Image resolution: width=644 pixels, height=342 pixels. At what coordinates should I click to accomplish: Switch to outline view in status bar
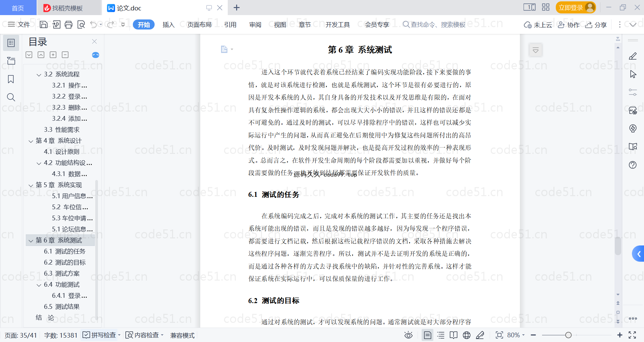click(x=441, y=335)
